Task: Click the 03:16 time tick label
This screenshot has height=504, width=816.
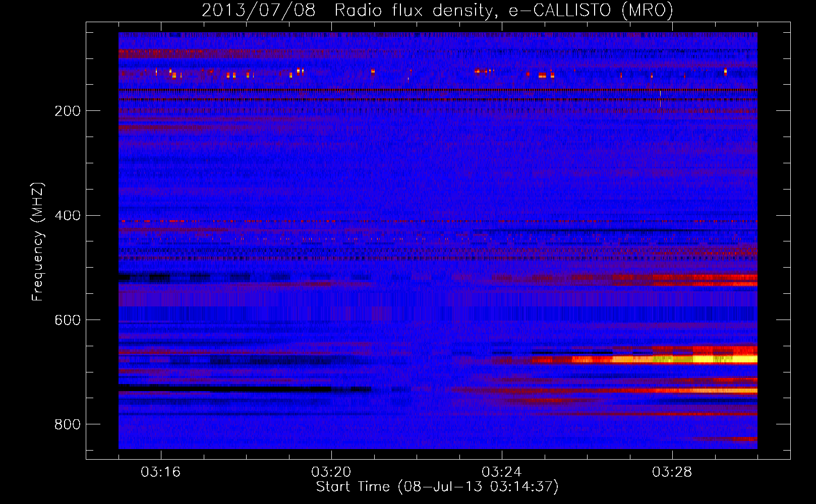Action: (161, 472)
